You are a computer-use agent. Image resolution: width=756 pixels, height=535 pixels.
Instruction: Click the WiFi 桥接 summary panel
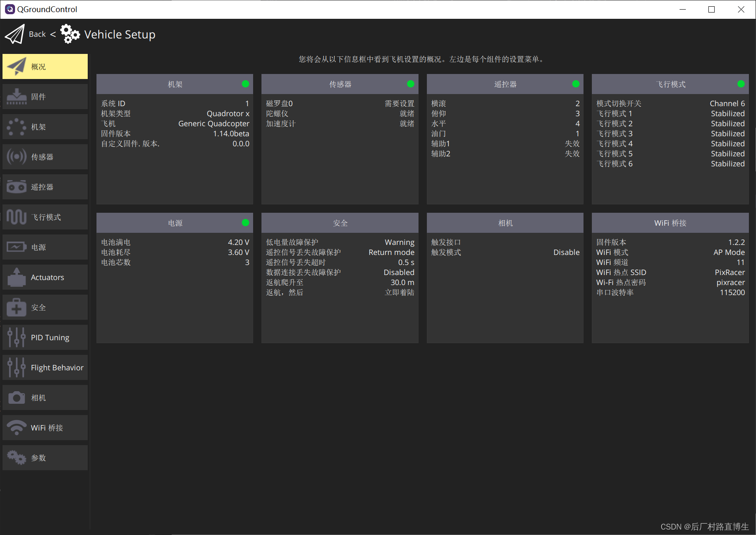(670, 223)
